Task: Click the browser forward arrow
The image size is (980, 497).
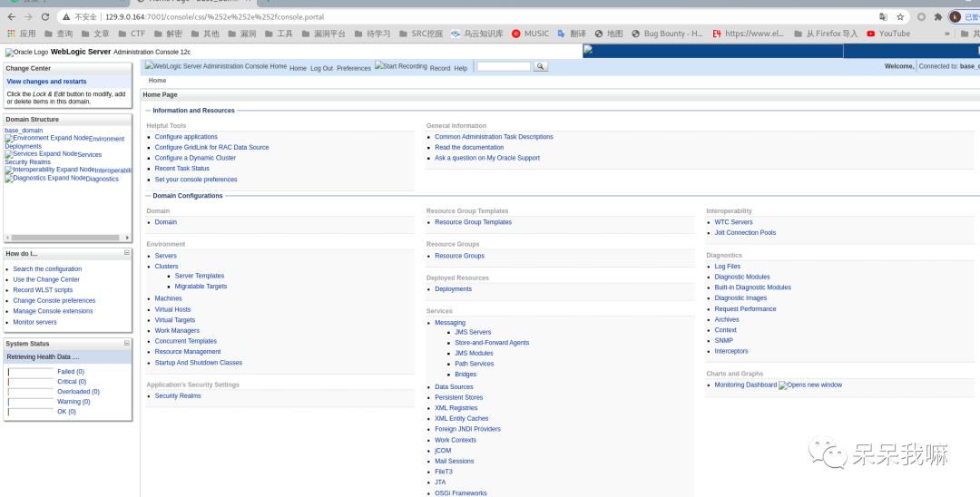Action: [28, 17]
